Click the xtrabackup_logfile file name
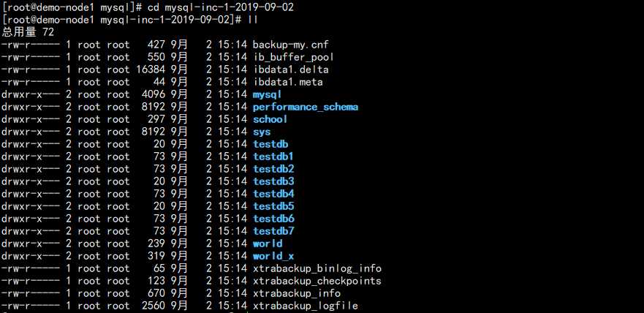The height and width of the screenshot is (313, 644). 305,306
